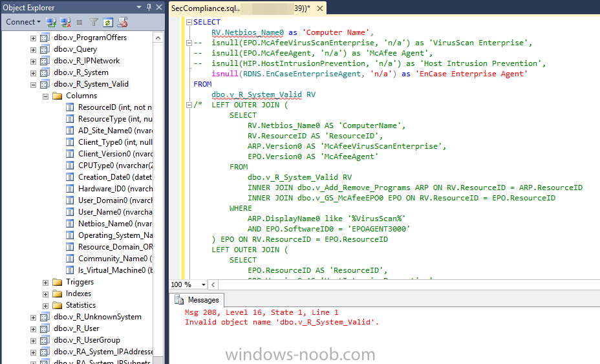Select the Community_Name0 column
600x364 pixels.
pyautogui.click(x=115, y=259)
